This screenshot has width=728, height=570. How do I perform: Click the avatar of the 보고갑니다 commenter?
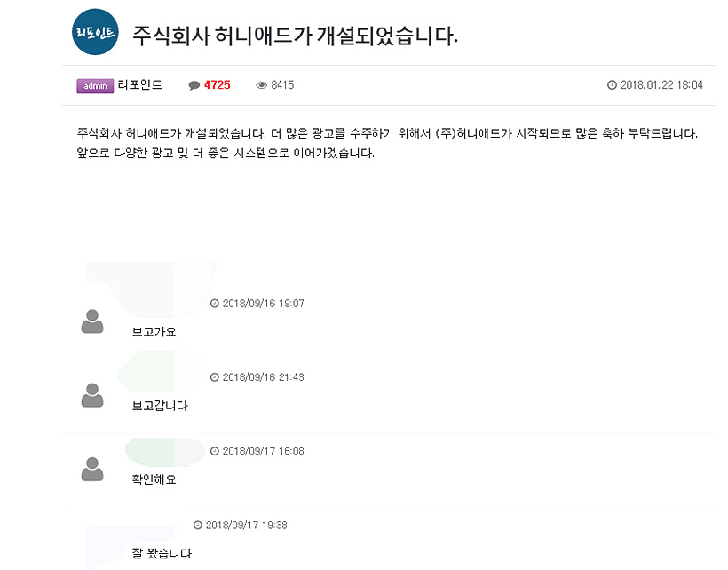92,395
